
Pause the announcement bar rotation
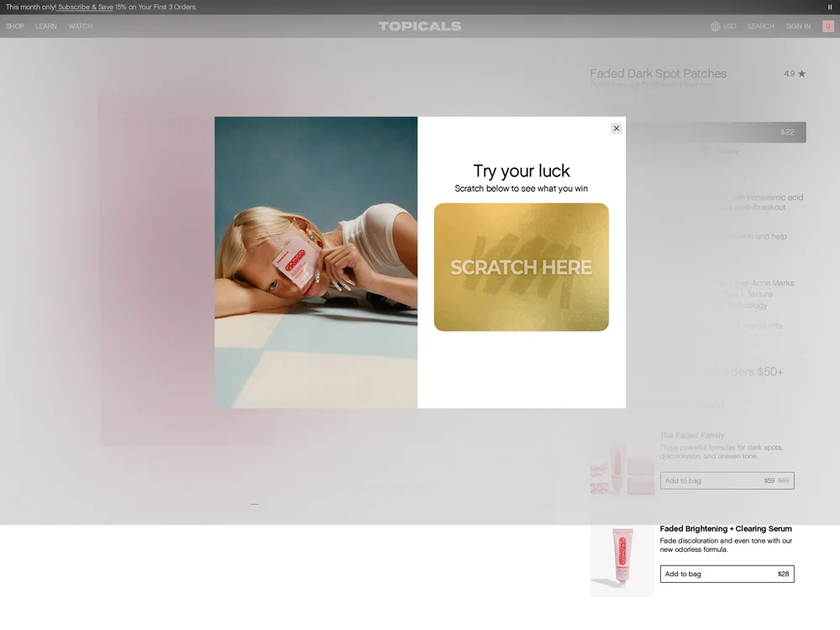(x=830, y=7)
